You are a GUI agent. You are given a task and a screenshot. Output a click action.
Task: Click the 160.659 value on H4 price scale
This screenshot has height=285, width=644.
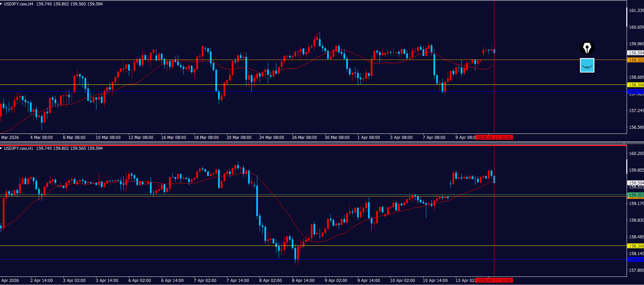(x=636, y=27)
